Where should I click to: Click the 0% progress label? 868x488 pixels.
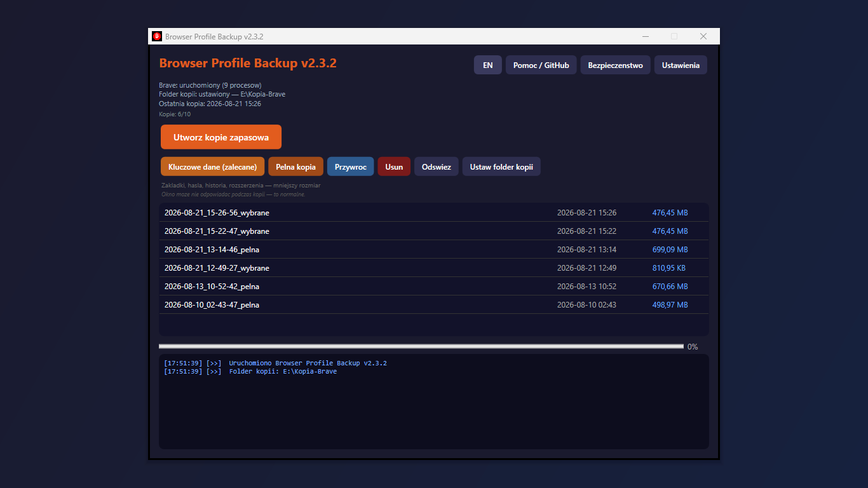click(693, 347)
